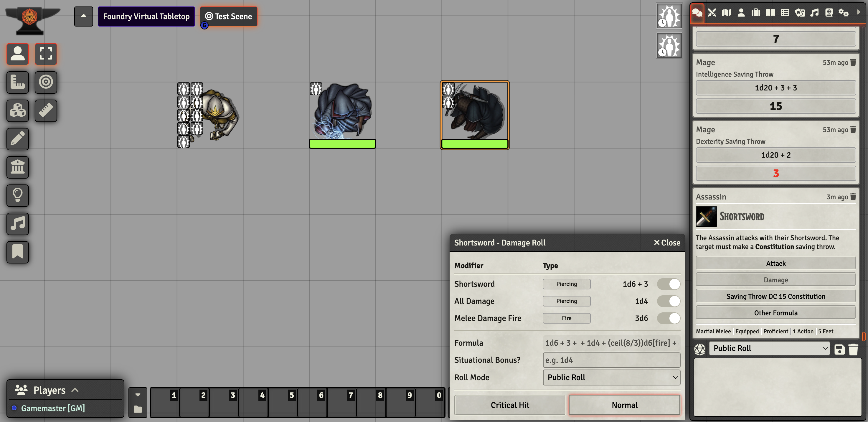Image resolution: width=868 pixels, height=422 pixels.
Task: Open the Items directory sidebar tab
Action: tap(756, 13)
